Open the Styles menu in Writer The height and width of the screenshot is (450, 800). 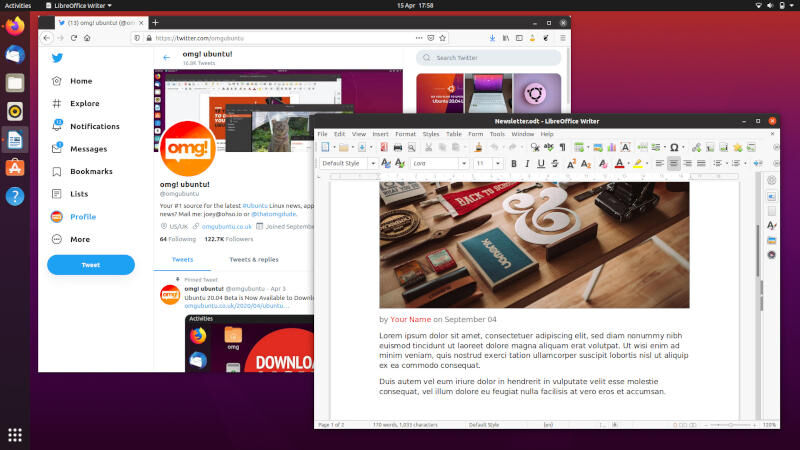pyautogui.click(x=431, y=134)
